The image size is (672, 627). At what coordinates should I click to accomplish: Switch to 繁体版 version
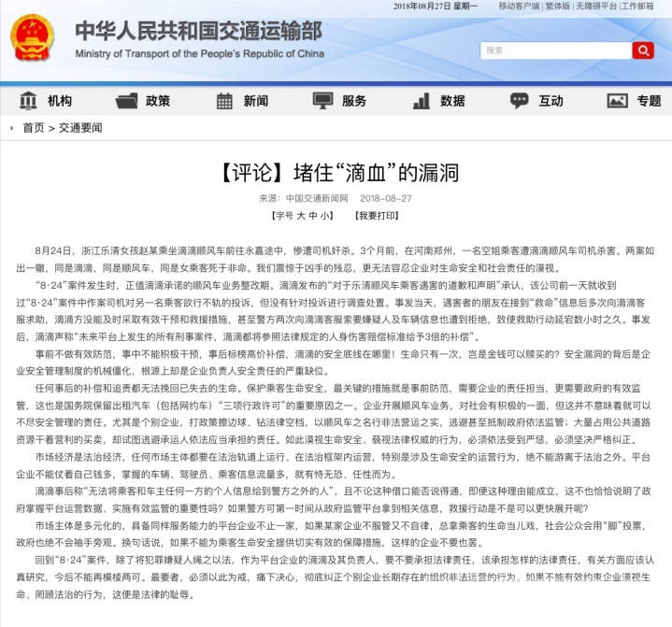pyautogui.click(x=558, y=6)
